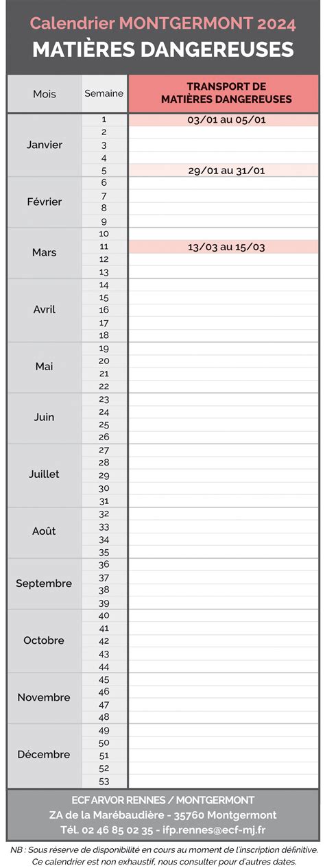Select the Février month cell
The image size is (325, 868).
coord(45,202)
